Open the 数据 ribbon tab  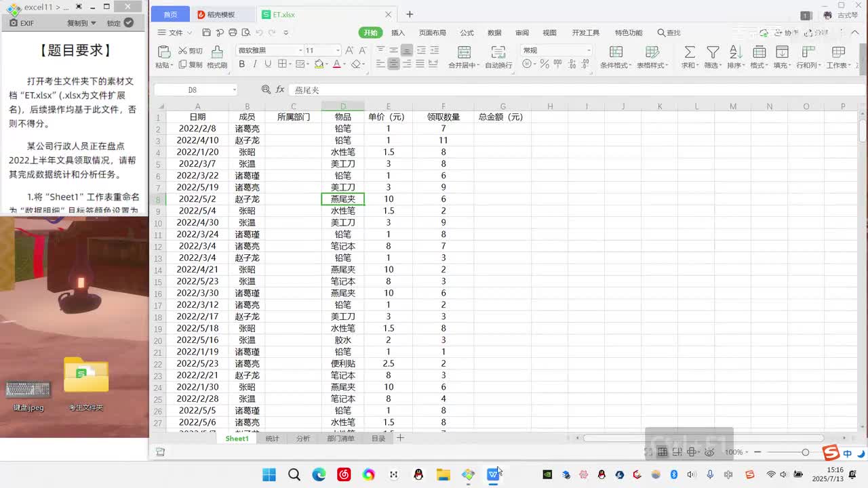[x=494, y=33]
